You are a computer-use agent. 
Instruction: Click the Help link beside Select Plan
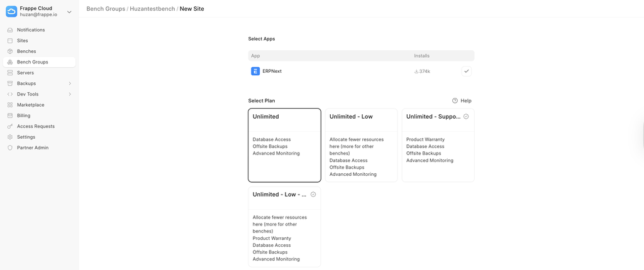tap(462, 100)
